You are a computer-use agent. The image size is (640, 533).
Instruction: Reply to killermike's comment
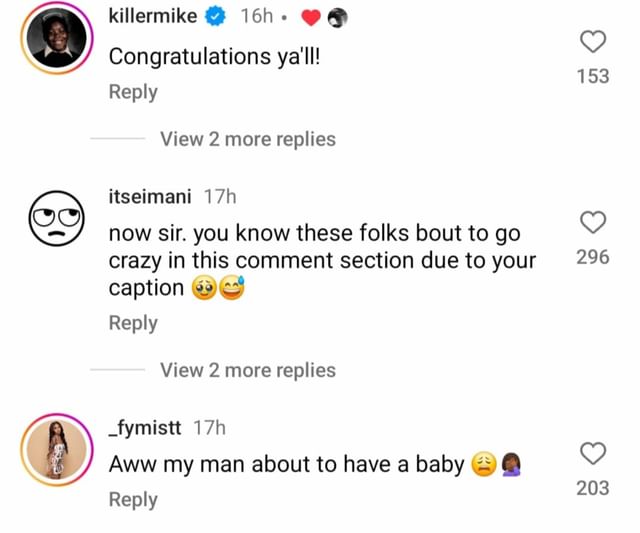pyautogui.click(x=133, y=92)
